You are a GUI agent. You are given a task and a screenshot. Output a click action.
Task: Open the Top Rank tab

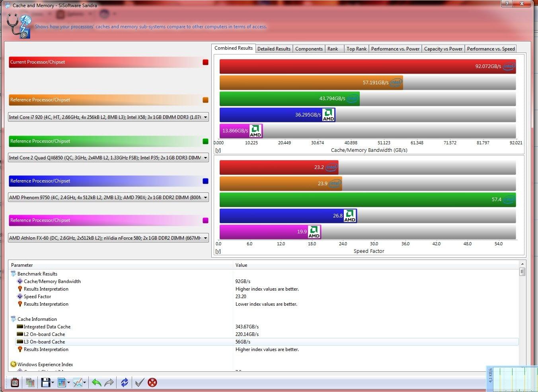point(356,49)
